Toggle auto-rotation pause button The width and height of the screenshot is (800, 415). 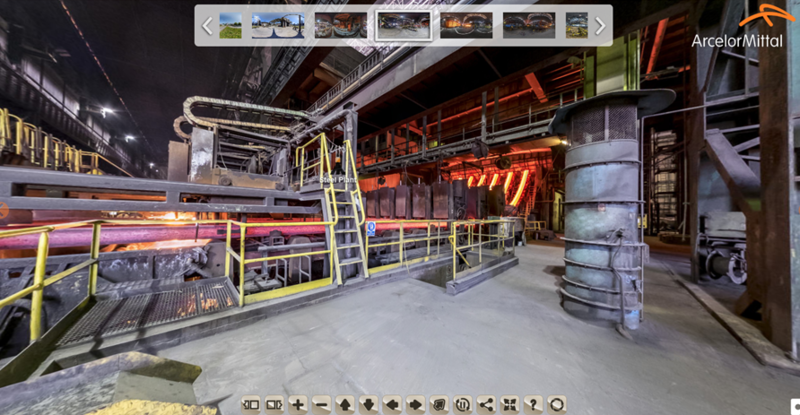click(x=462, y=404)
